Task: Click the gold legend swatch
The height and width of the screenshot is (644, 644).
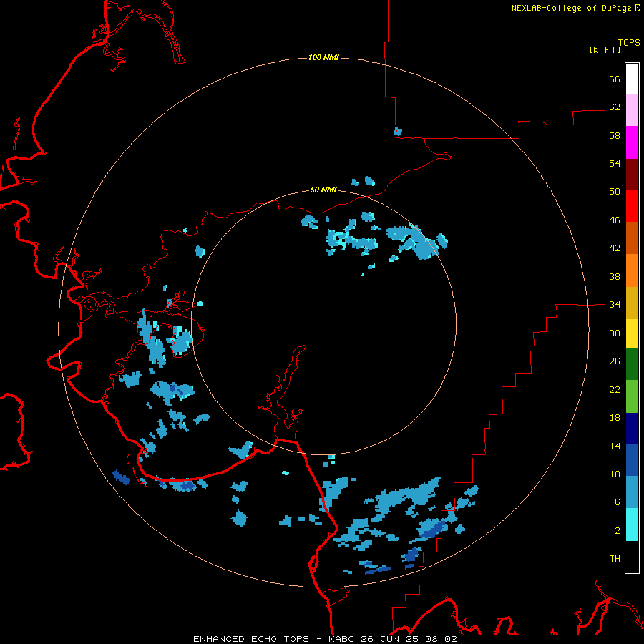Action: click(632, 303)
